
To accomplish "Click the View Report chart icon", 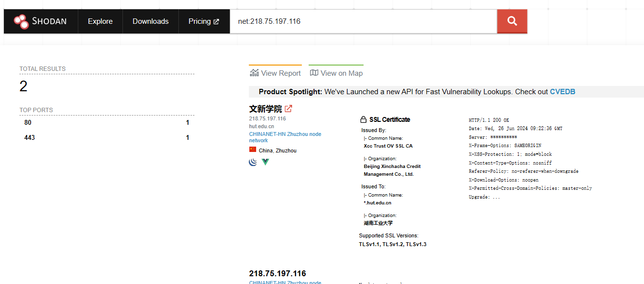I will (x=254, y=73).
